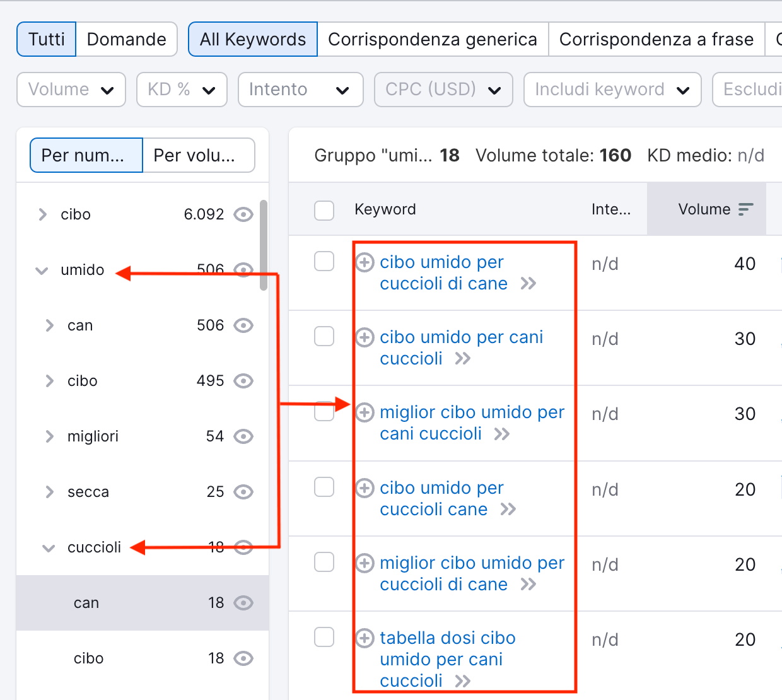Click the plus icon beside "miglior cibo umido per cani cuccioli"
Image resolution: width=782 pixels, height=700 pixels.
click(x=365, y=412)
